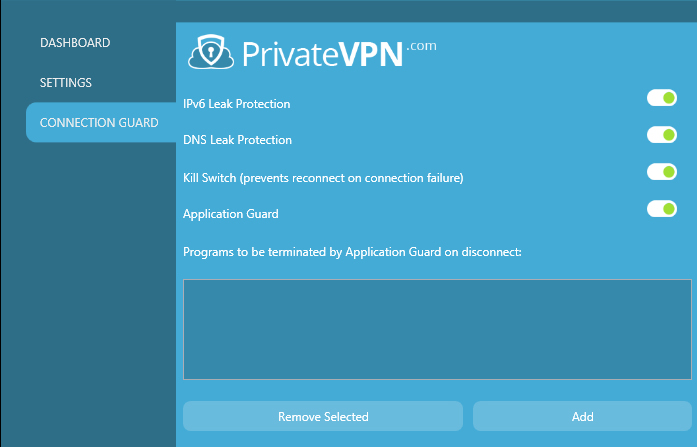The height and width of the screenshot is (447, 697).
Task: Go to the Settings section
Action: click(x=66, y=83)
